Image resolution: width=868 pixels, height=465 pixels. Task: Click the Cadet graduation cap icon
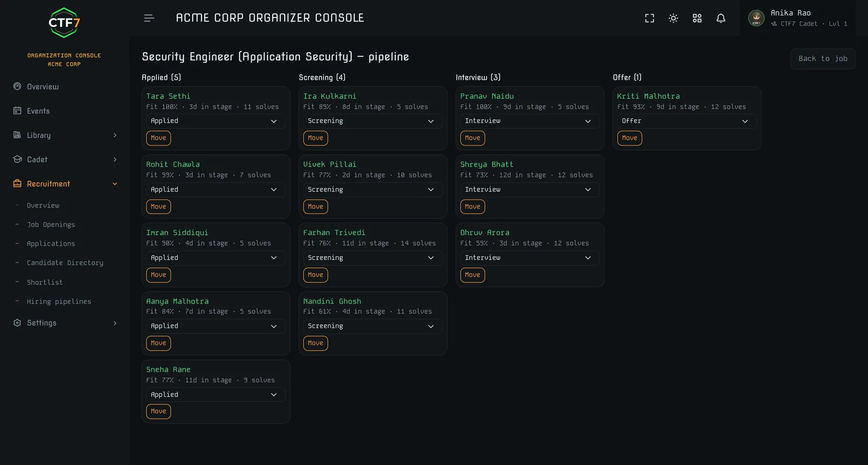(x=17, y=159)
